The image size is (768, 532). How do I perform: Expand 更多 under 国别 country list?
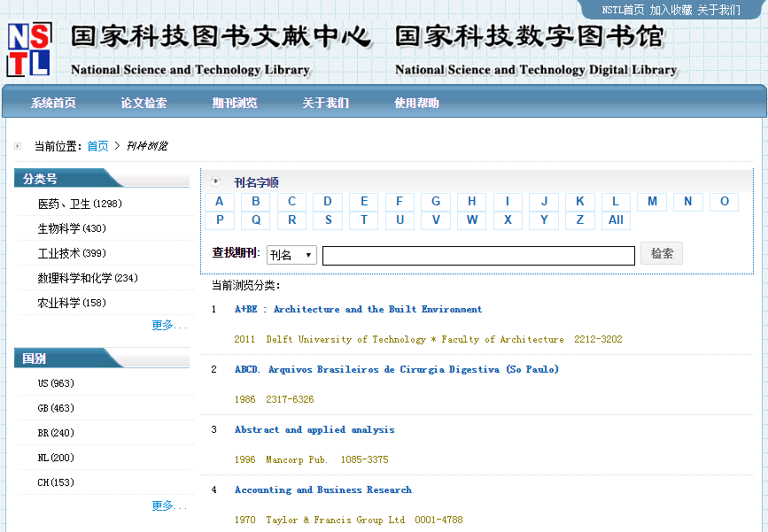coord(168,506)
